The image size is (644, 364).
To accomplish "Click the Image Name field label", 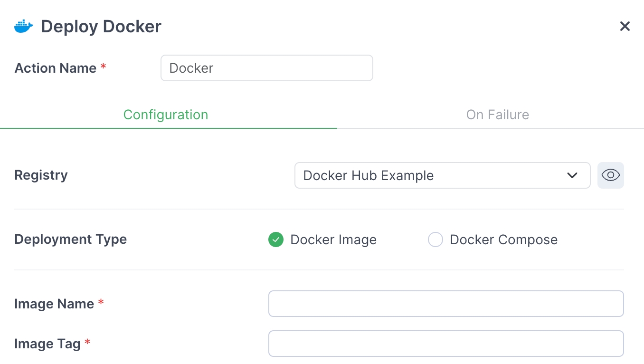I will [x=54, y=304].
